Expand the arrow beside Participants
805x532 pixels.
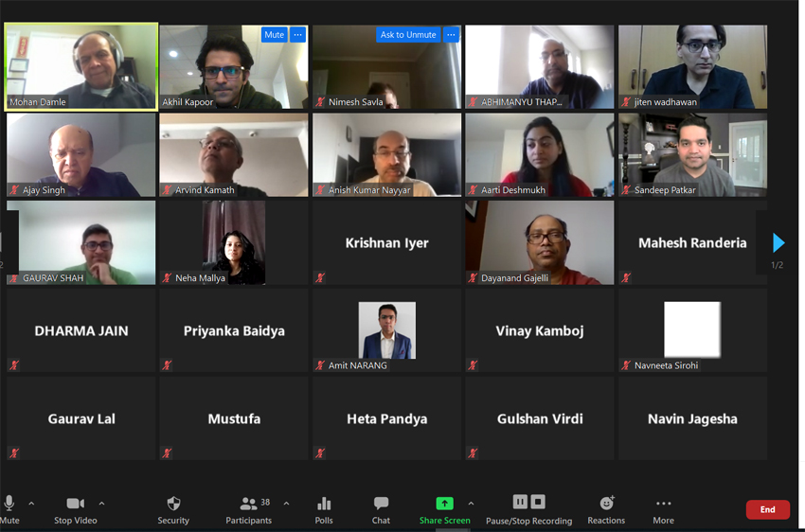click(286, 504)
